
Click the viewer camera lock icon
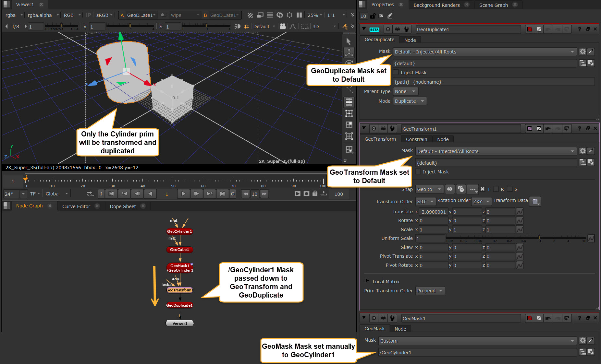point(283,26)
